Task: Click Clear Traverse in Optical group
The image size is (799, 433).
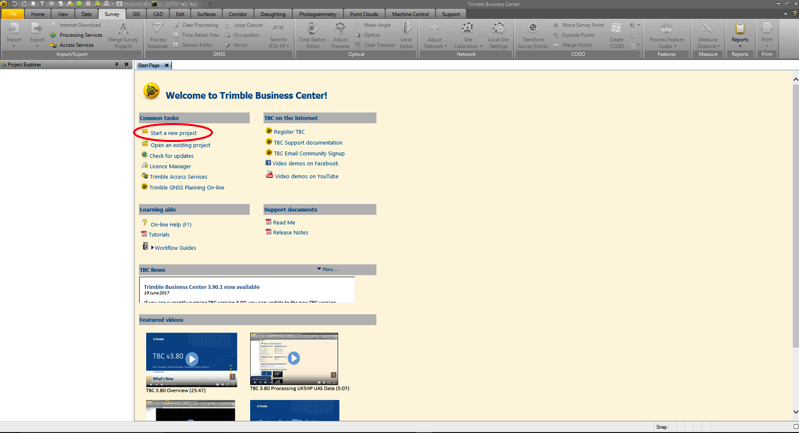Action: click(x=375, y=45)
